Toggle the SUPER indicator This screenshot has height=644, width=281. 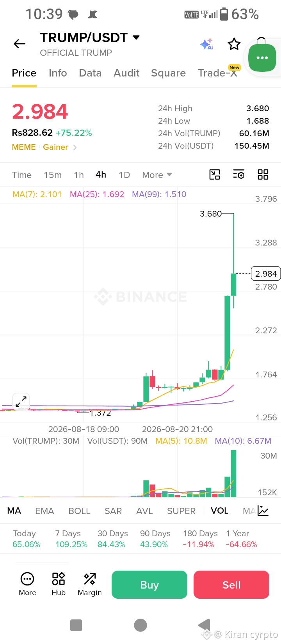(181, 511)
